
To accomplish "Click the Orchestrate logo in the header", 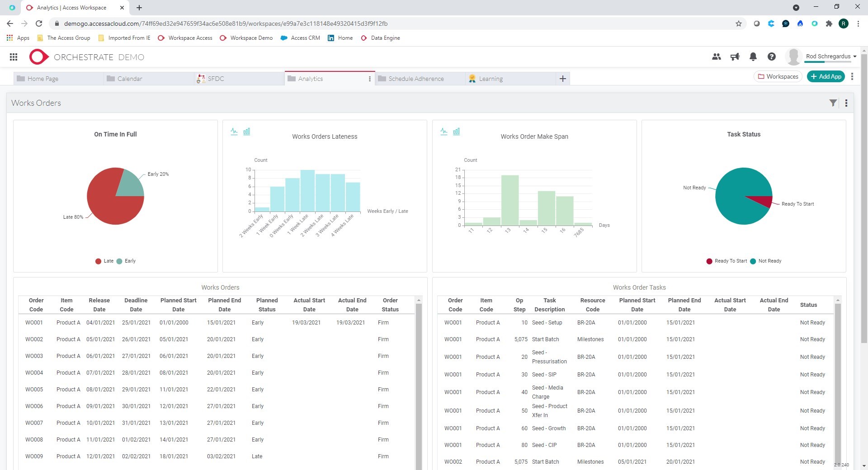I will pos(39,56).
